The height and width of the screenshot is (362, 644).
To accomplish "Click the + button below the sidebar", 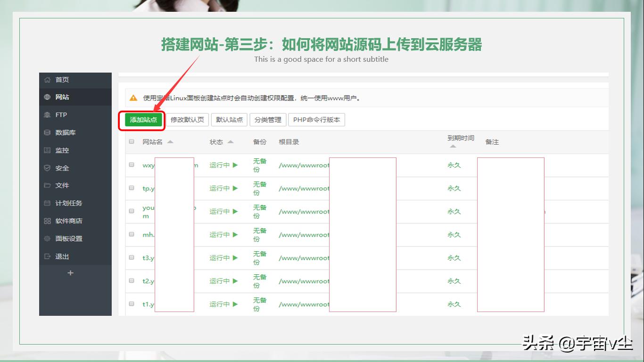I will (70, 272).
